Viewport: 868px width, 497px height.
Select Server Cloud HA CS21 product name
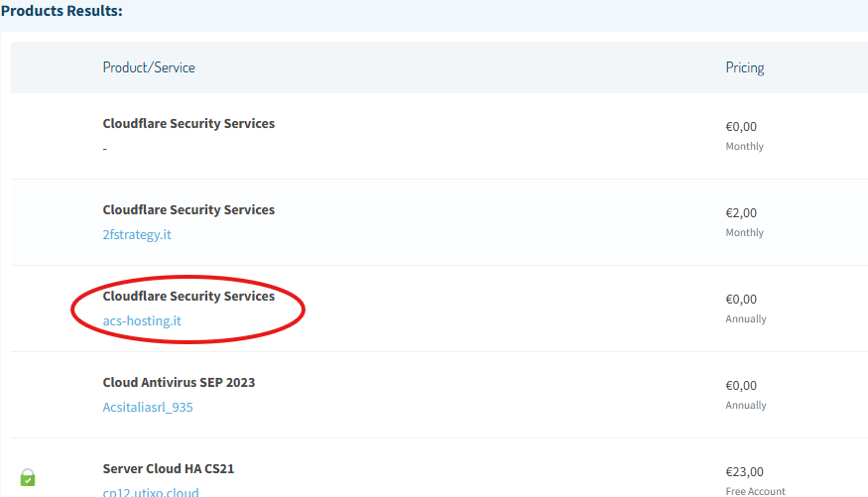point(169,468)
